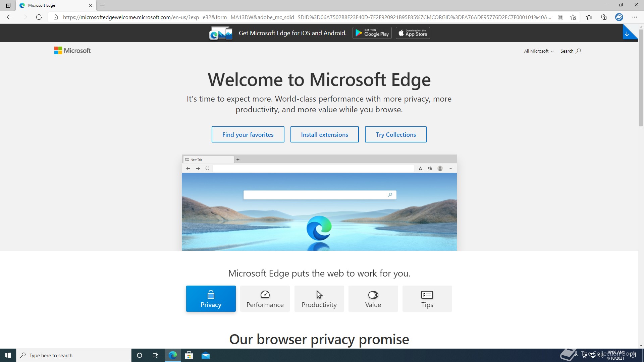The width and height of the screenshot is (644, 362).
Task: Open a new tab with the plus button
Action: pyautogui.click(x=102, y=5)
